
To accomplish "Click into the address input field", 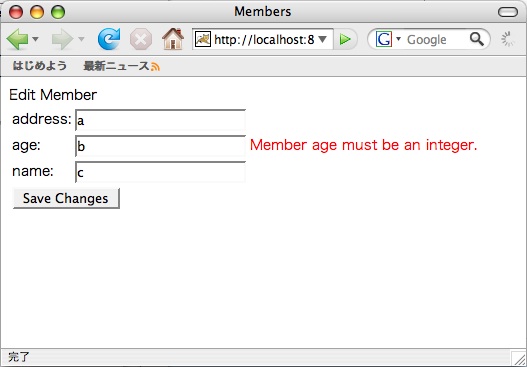I will (161, 120).
